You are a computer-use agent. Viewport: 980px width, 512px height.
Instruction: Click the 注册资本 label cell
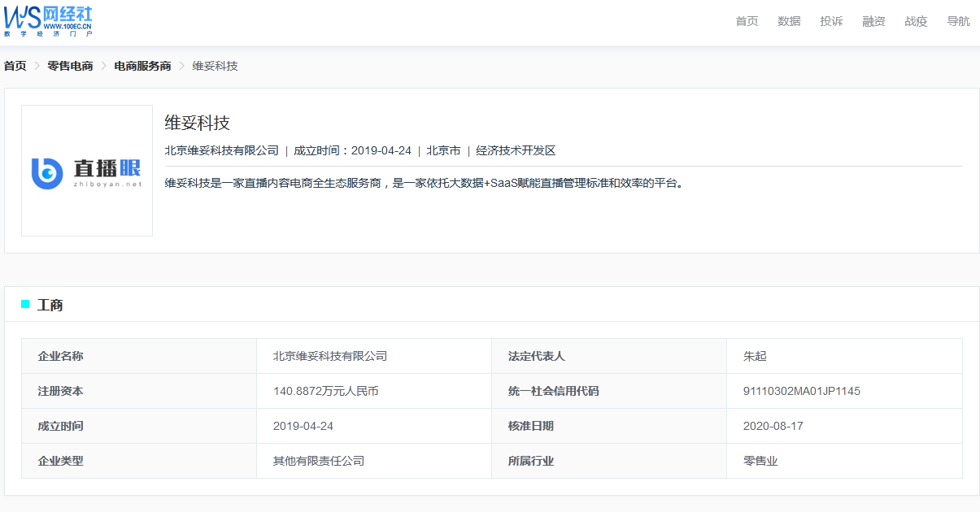(139, 391)
